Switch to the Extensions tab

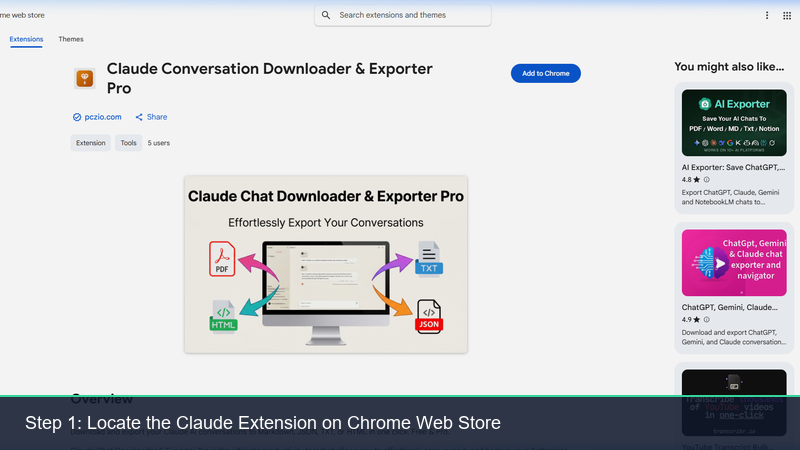coord(26,39)
